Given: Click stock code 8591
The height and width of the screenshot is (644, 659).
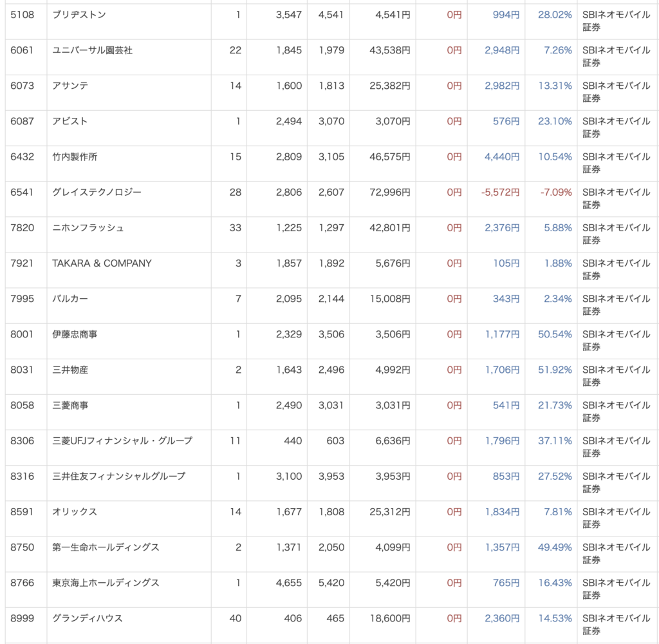Looking at the screenshot, I should [x=22, y=512].
